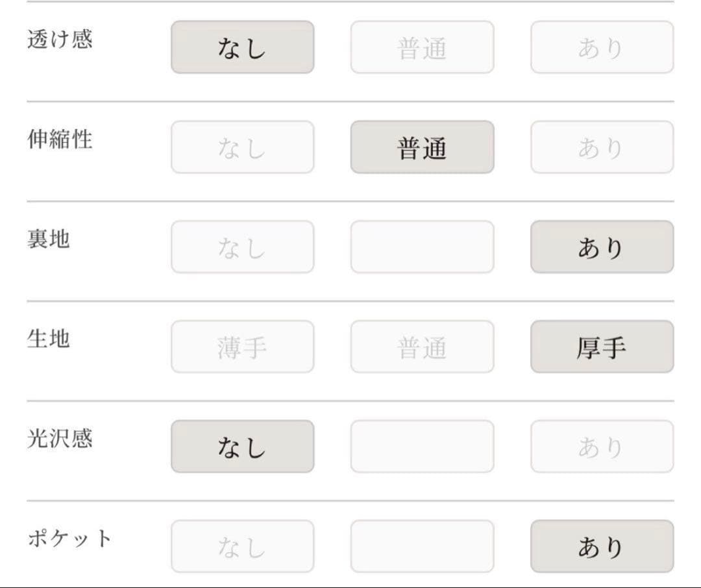Pick 普通 in the 伸縮性 row
701x588 pixels.
coord(422,147)
